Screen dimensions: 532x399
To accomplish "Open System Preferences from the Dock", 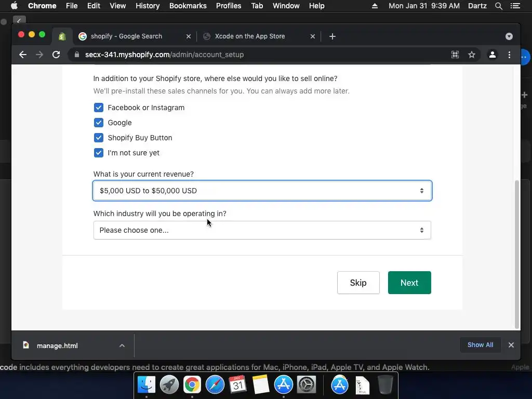I will coord(307,385).
